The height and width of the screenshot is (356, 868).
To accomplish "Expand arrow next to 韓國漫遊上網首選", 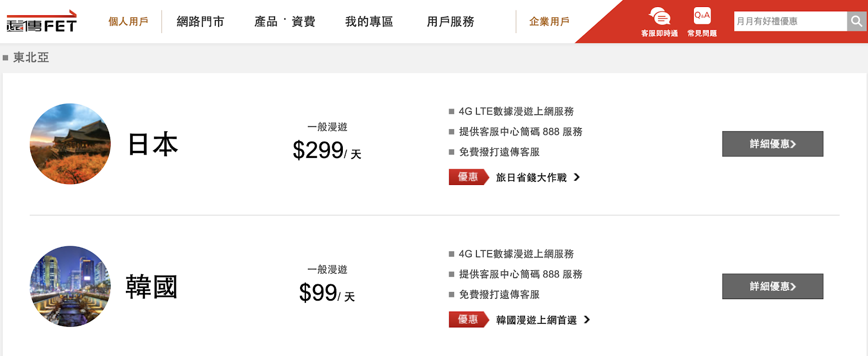I will 587,320.
